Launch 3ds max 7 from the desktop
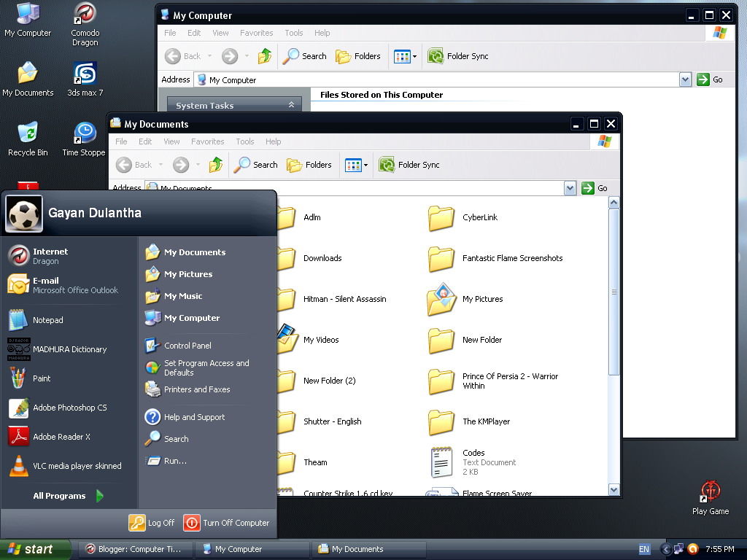This screenshot has width=747, height=560. click(84, 73)
